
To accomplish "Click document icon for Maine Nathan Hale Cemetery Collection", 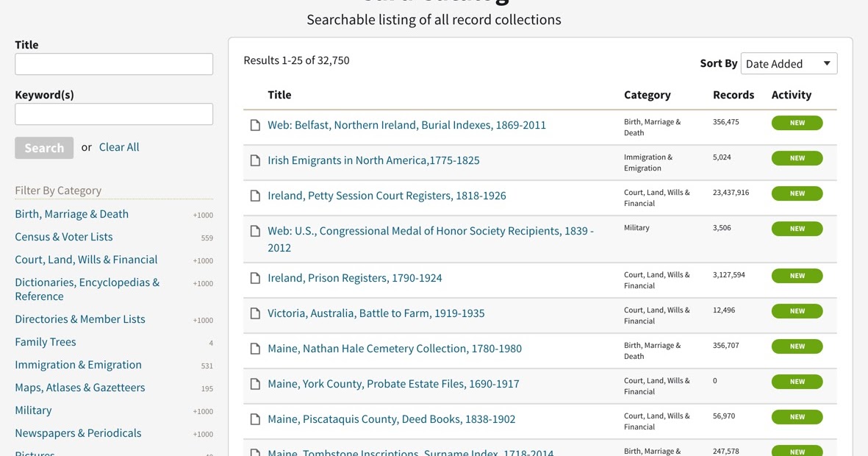I will coord(255,349).
